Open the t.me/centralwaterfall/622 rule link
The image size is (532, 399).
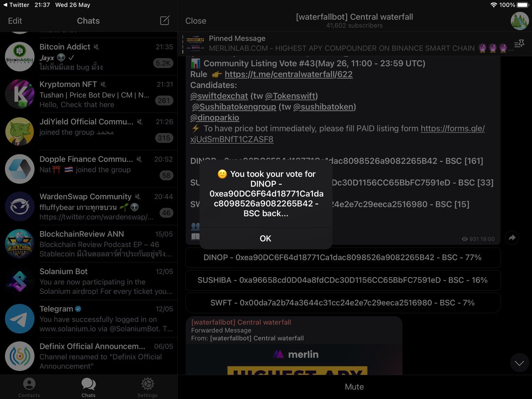coord(289,74)
